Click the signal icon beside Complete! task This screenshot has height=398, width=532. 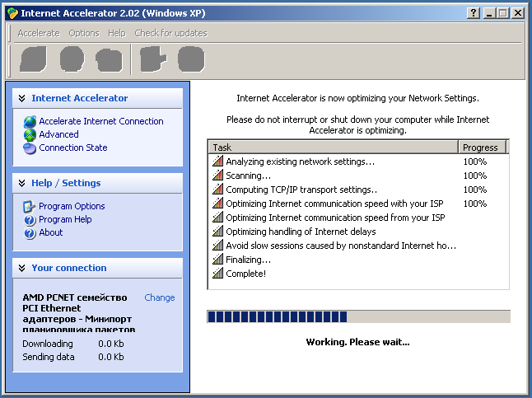coord(217,274)
